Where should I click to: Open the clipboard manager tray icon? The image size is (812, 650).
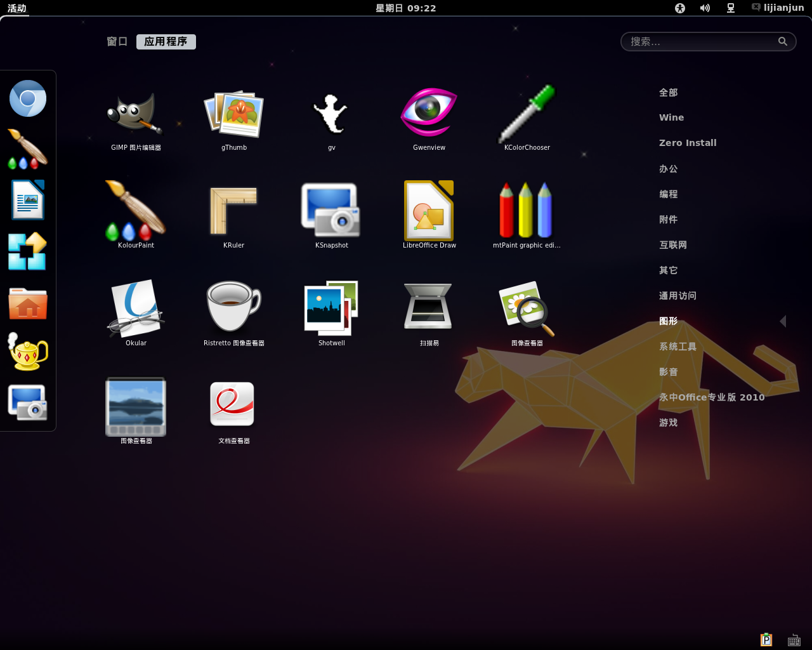point(766,639)
